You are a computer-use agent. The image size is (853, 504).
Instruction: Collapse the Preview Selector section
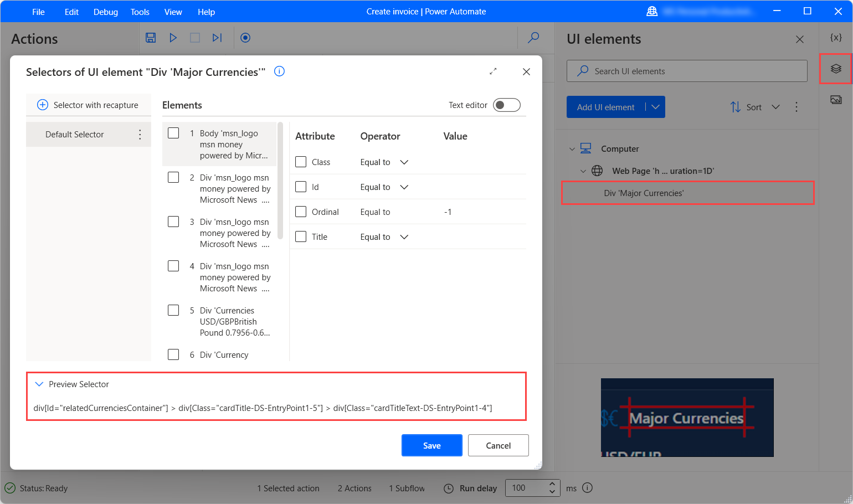(x=39, y=384)
